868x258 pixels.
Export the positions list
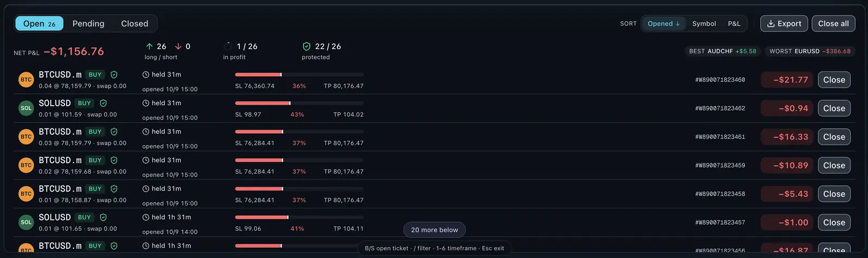(x=784, y=24)
